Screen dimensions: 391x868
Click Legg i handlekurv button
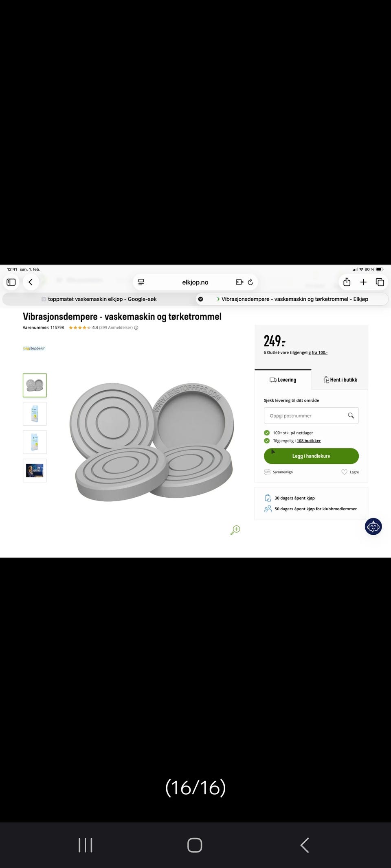pyautogui.click(x=311, y=456)
